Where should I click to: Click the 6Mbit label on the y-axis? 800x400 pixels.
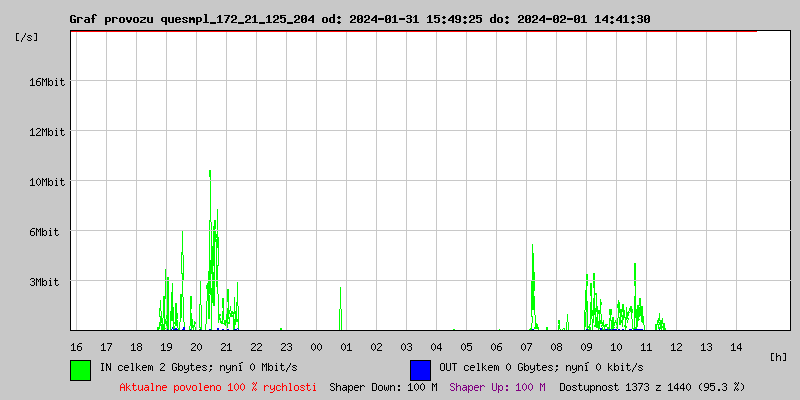44,232
